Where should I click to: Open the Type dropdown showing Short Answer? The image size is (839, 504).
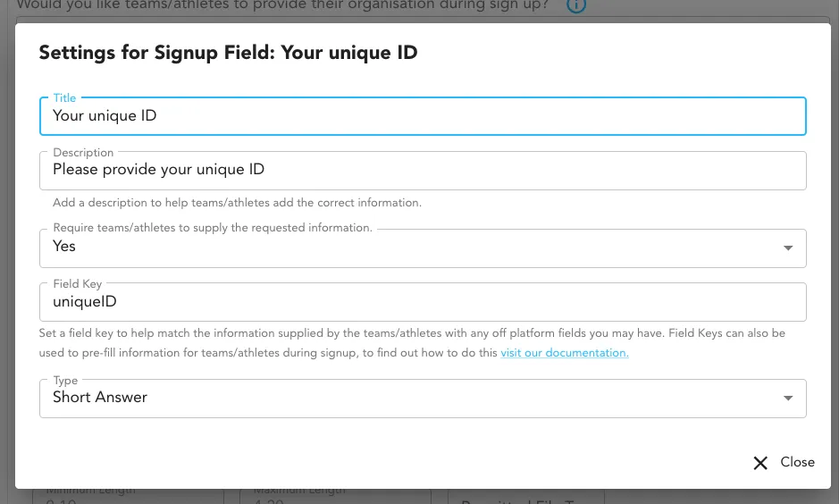coord(423,398)
